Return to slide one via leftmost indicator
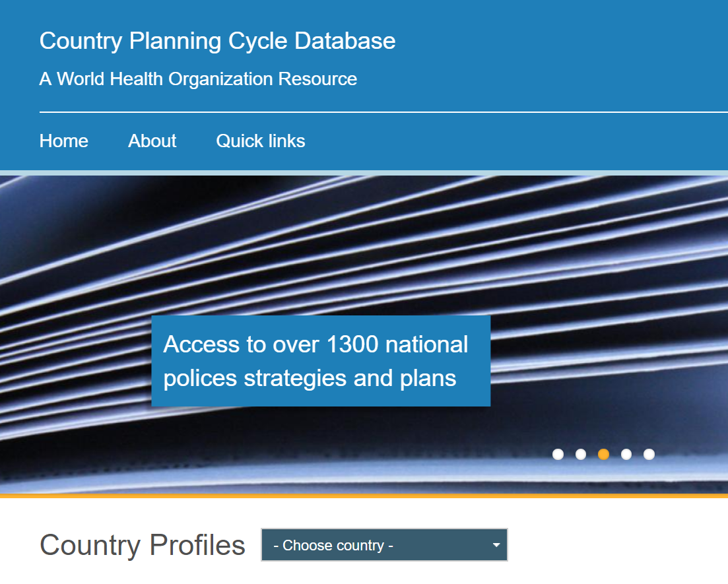 (558, 454)
